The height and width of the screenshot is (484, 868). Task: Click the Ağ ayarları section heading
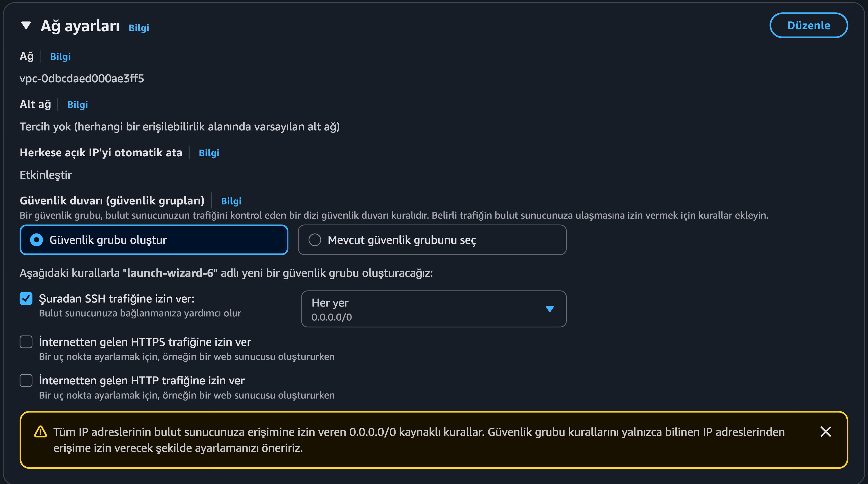pos(80,26)
